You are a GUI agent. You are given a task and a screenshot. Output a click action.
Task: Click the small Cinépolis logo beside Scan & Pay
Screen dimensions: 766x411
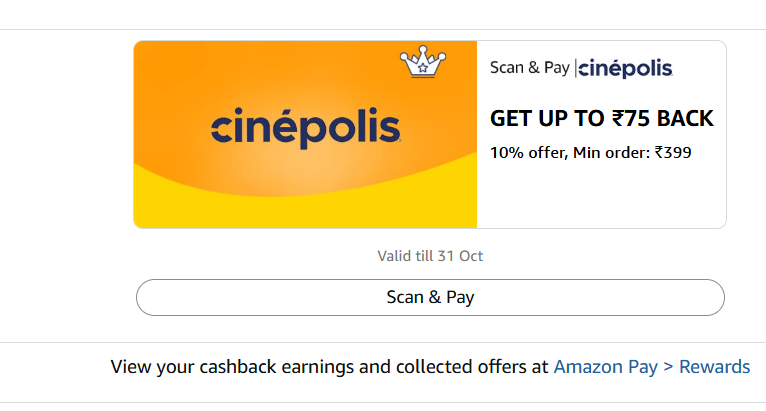(x=626, y=68)
